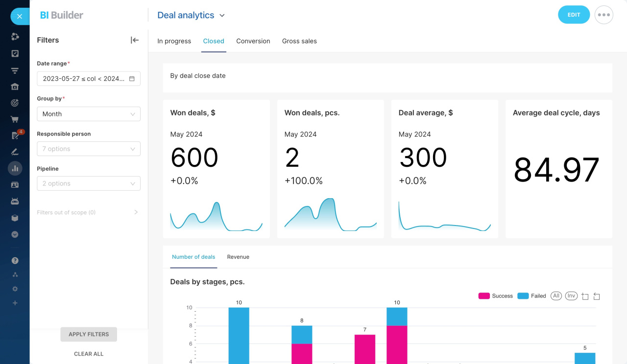Open the collaboration icon in the left sidebar
The image size is (627, 364).
15,37
